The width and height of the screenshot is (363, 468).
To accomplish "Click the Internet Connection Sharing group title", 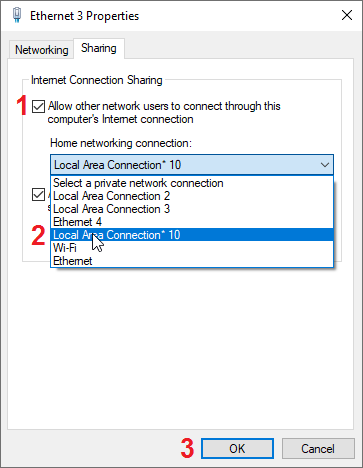I will (97, 80).
